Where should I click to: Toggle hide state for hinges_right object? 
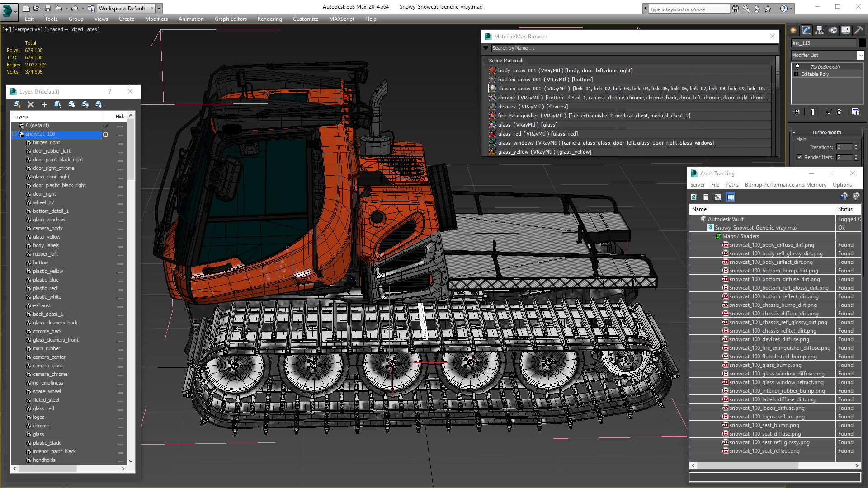click(120, 144)
